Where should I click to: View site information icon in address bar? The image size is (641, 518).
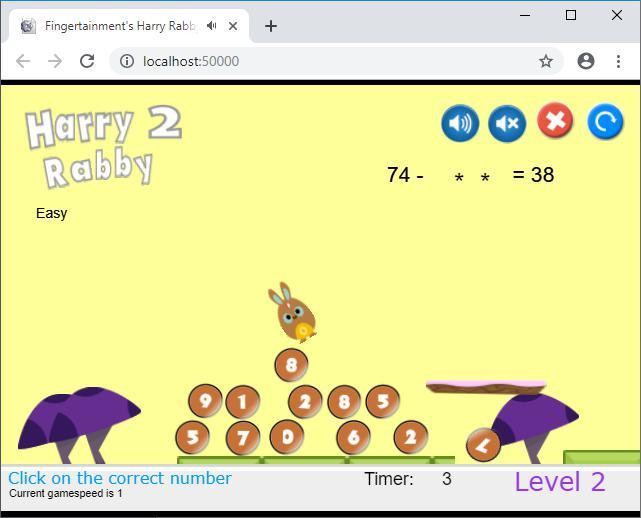pyautogui.click(x=127, y=61)
